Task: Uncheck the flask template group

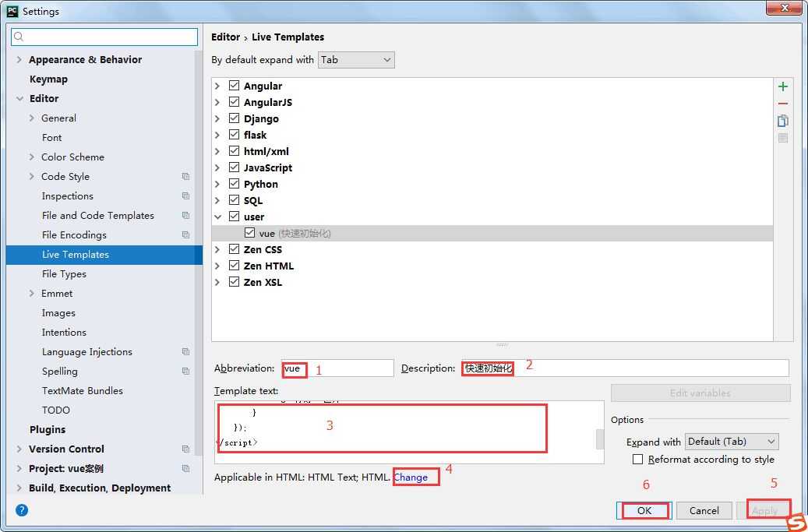Action: click(234, 135)
